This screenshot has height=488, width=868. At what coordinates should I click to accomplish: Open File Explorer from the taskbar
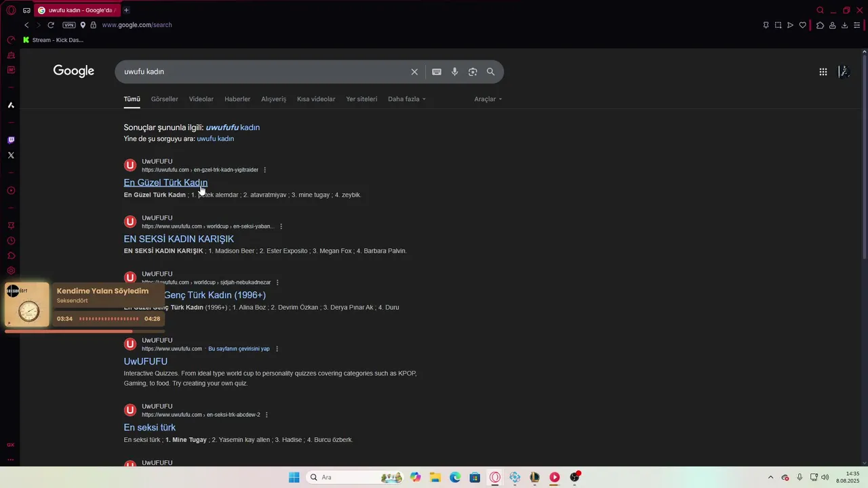pos(435,477)
